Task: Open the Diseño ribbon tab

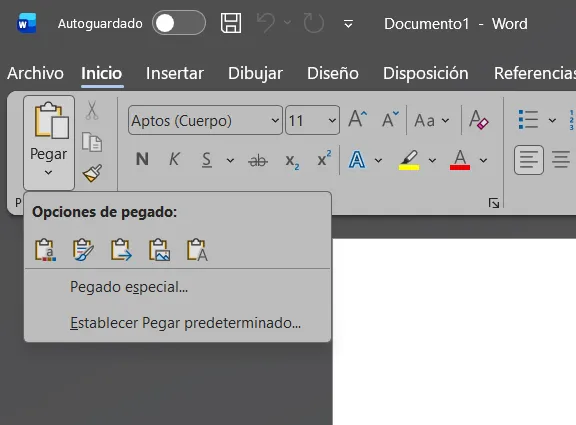Action: pyautogui.click(x=332, y=73)
